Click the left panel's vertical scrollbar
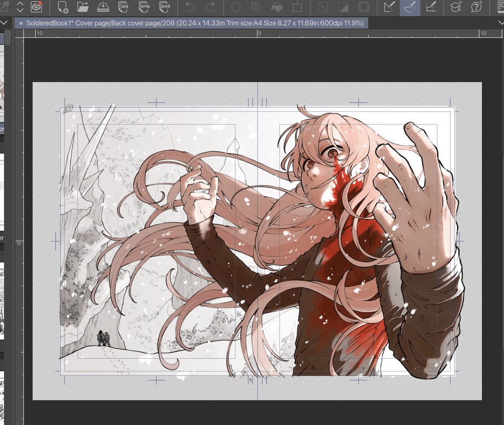The width and height of the screenshot is (504, 425). (x=8, y=38)
